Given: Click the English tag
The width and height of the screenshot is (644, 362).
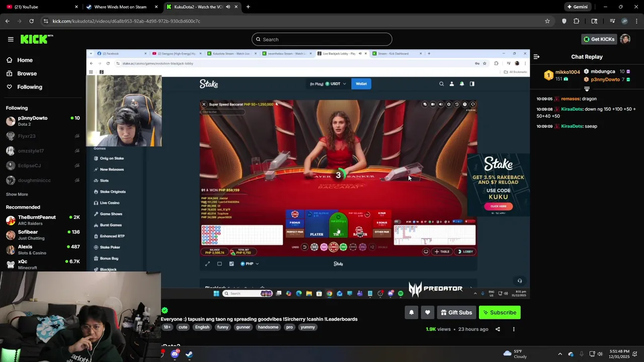Looking at the screenshot, I should 202,327.
